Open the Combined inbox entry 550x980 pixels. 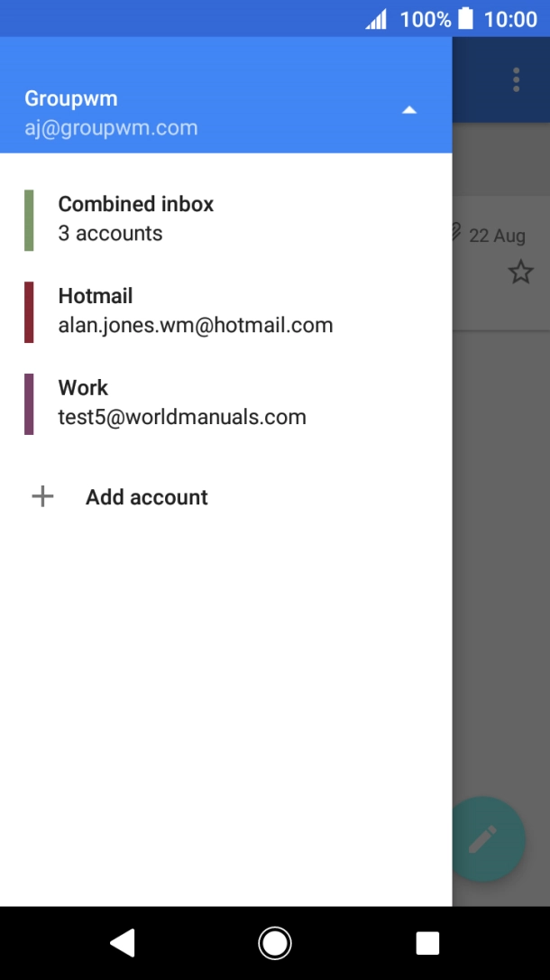(135, 217)
